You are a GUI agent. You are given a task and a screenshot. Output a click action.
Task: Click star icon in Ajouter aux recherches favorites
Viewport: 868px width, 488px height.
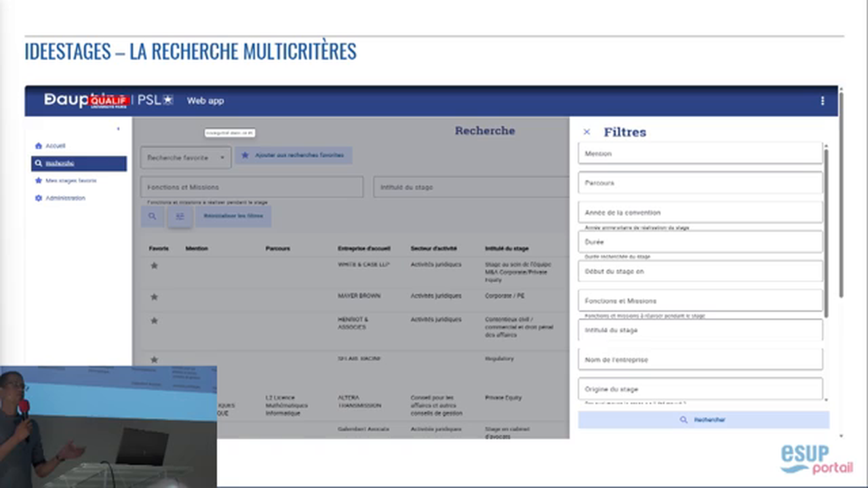click(245, 155)
